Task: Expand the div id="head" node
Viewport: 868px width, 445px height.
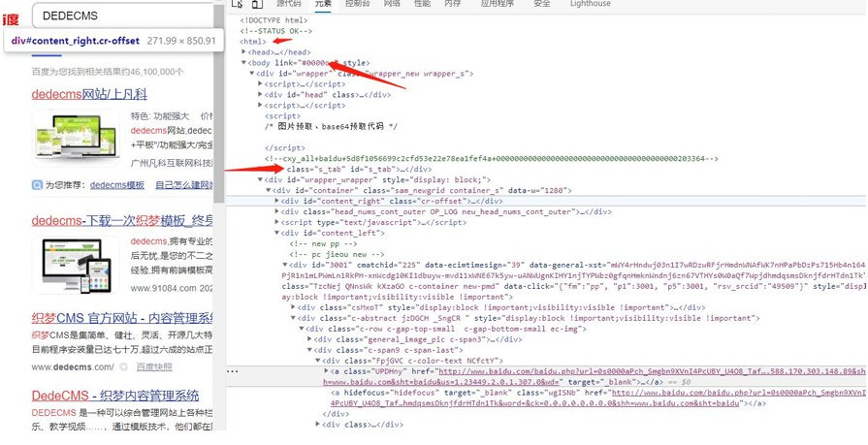Action: 261,95
